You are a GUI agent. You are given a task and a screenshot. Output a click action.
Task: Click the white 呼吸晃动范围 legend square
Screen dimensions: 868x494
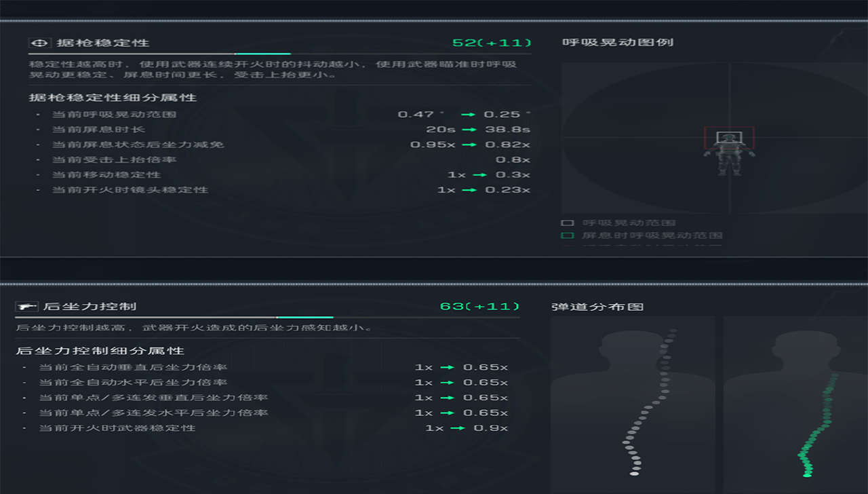tap(567, 223)
